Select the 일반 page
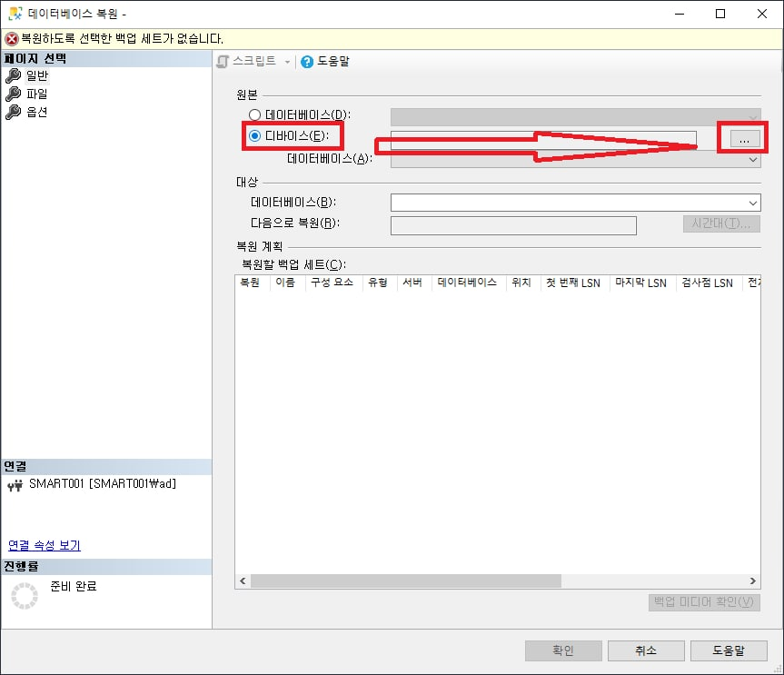The height and width of the screenshot is (675, 784). [37, 75]
